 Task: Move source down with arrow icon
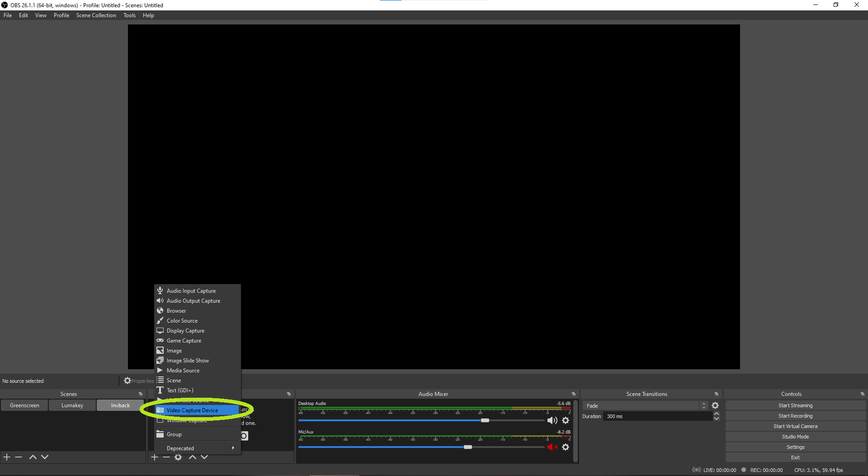pos(204,457)
